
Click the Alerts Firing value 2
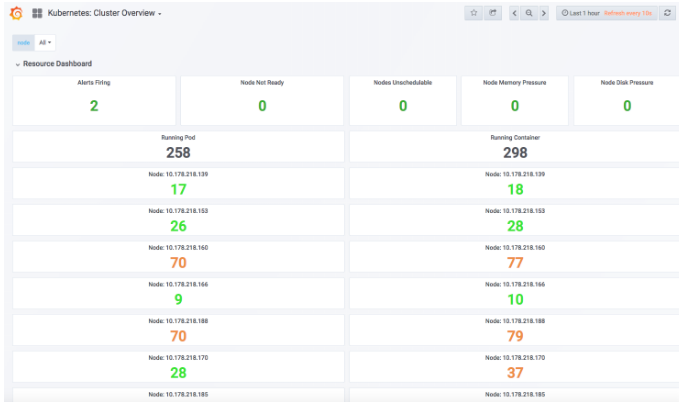[x=94, y=106]
